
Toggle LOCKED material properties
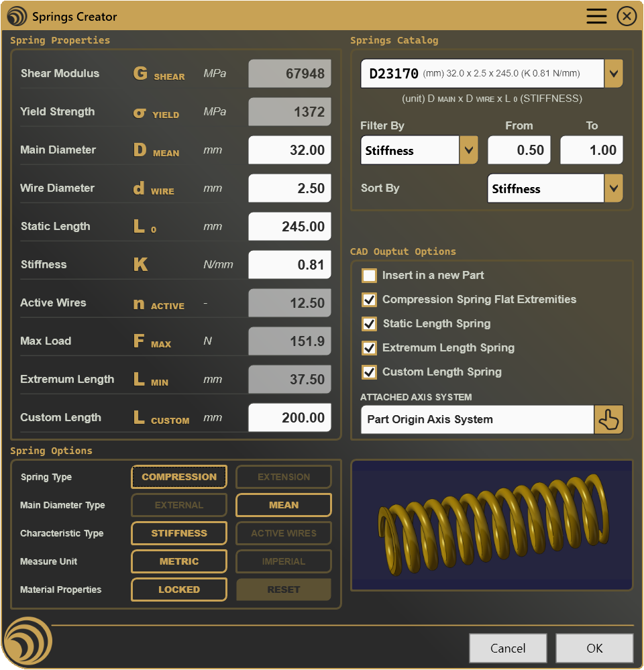(x=179, y=590)
